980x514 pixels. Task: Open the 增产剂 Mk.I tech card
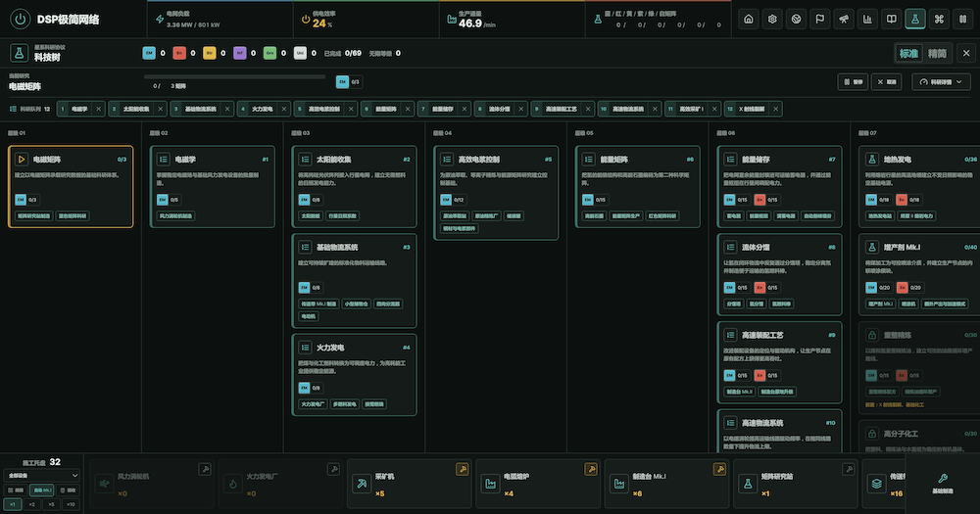pyautogui.click(x=919, y=274)
